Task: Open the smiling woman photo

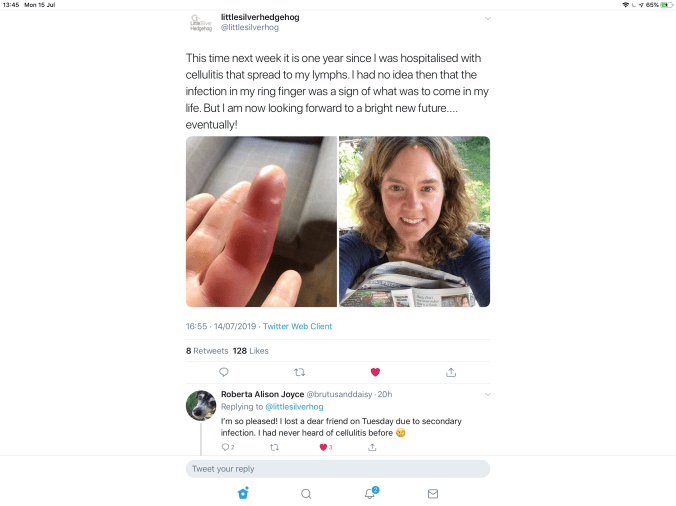Action: click(414, 221)
